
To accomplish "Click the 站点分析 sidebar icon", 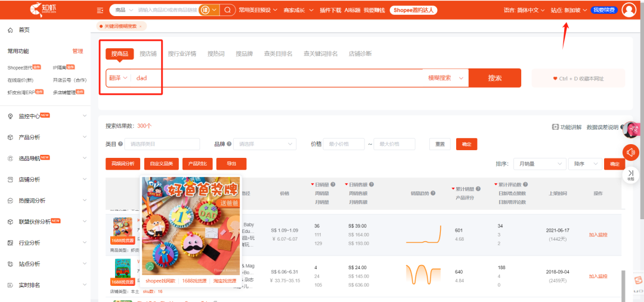I will tap(11, 264).
